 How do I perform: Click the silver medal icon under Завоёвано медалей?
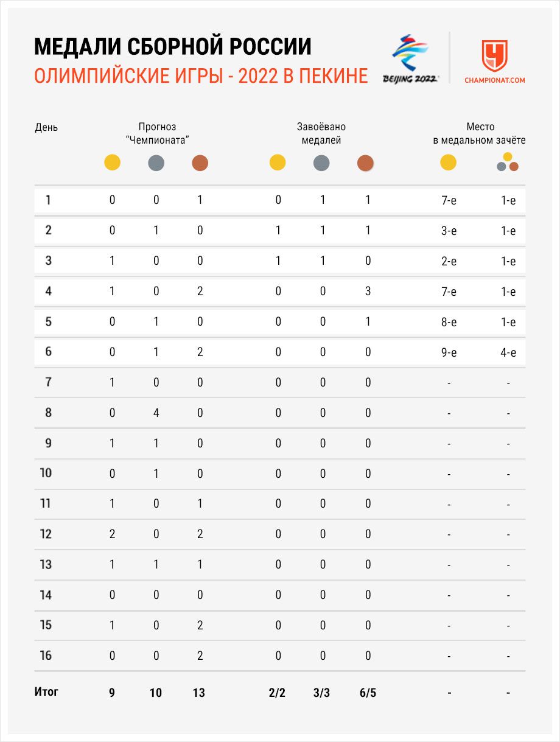click(321, 163)
